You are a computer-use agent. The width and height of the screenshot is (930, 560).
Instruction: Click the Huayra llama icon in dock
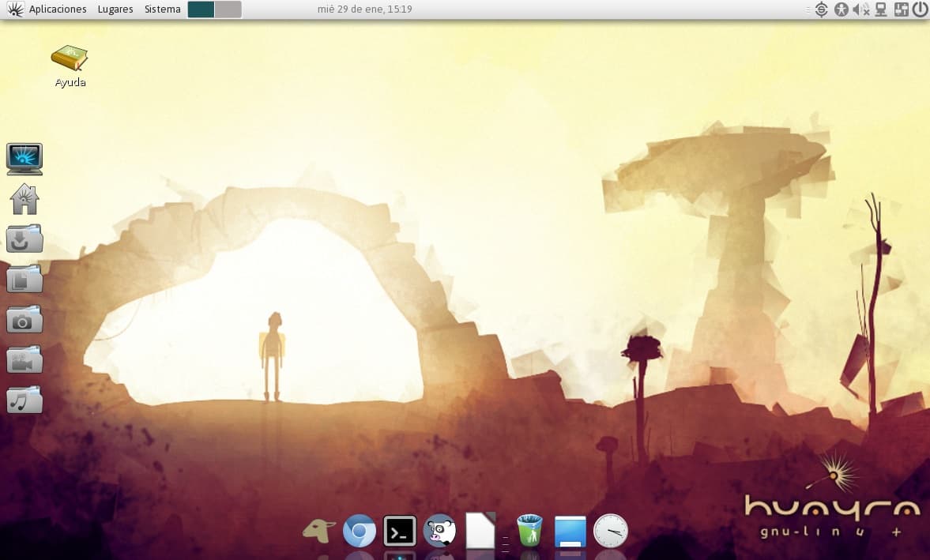tap(318, 531)
